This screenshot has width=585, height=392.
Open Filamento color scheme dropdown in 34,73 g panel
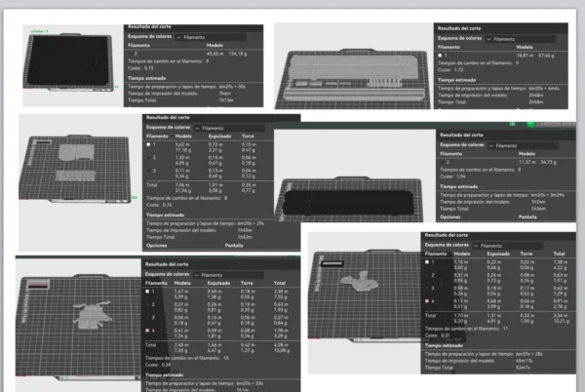tap(523, 145)
